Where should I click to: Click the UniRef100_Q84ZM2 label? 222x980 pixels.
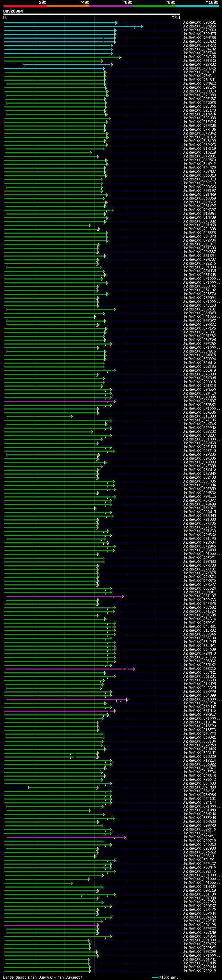click(x=199, y=49)
